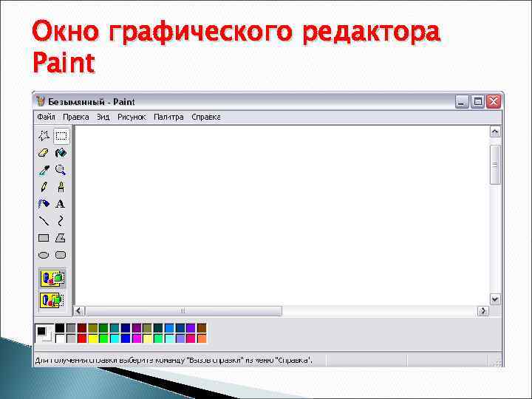The width and height of the screenshot is (532, 399).
Task: Select the Polygon tool
Action: point(61,238)
